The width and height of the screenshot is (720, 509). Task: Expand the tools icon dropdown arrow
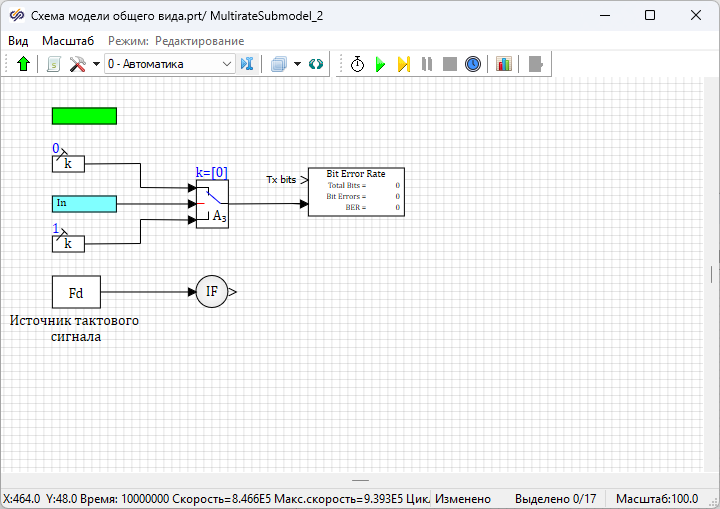[96, 64]
